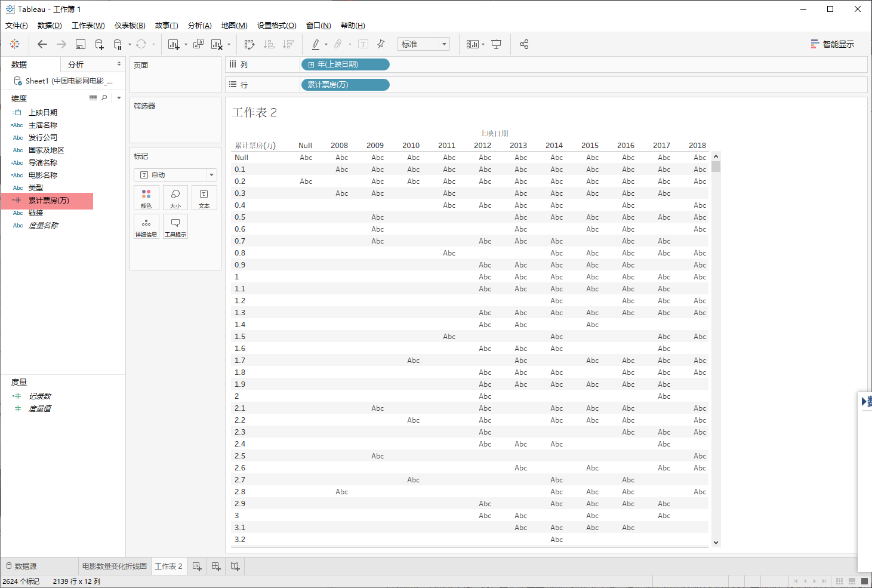This screenshot has height=588, width=872.
Task: Click the paperclip group members icon
Action: (x=338, y=44)
